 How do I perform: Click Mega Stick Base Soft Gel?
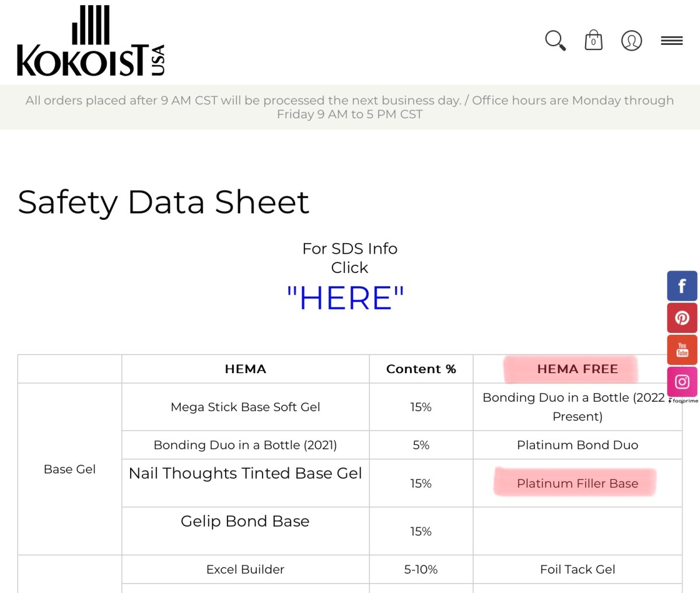[x=245, y=407]
